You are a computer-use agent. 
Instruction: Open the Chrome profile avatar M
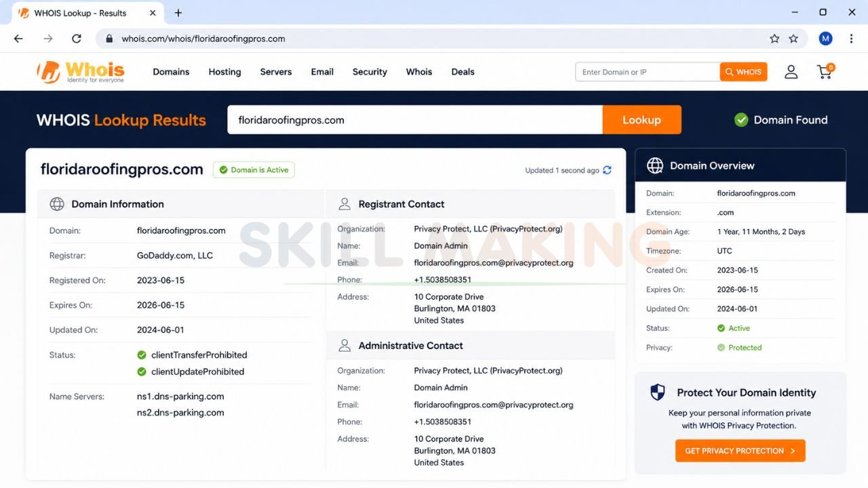(825, 39)
